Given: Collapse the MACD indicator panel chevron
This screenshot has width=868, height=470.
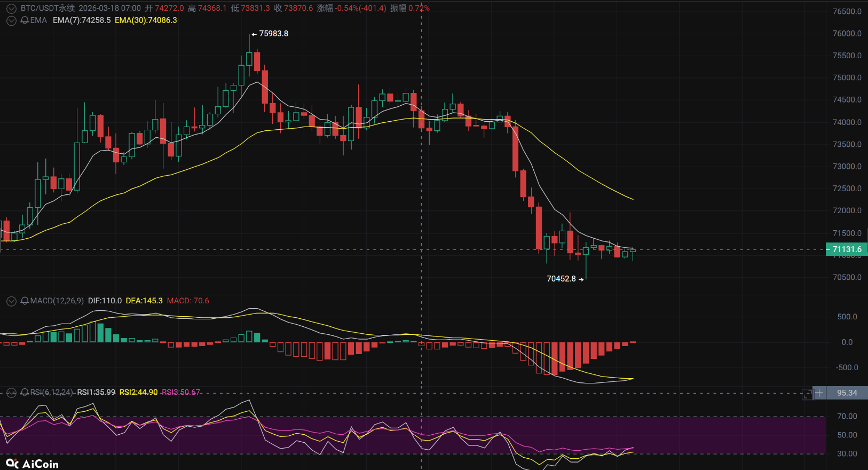Looking at the screenshot, I should click(11, 301).
